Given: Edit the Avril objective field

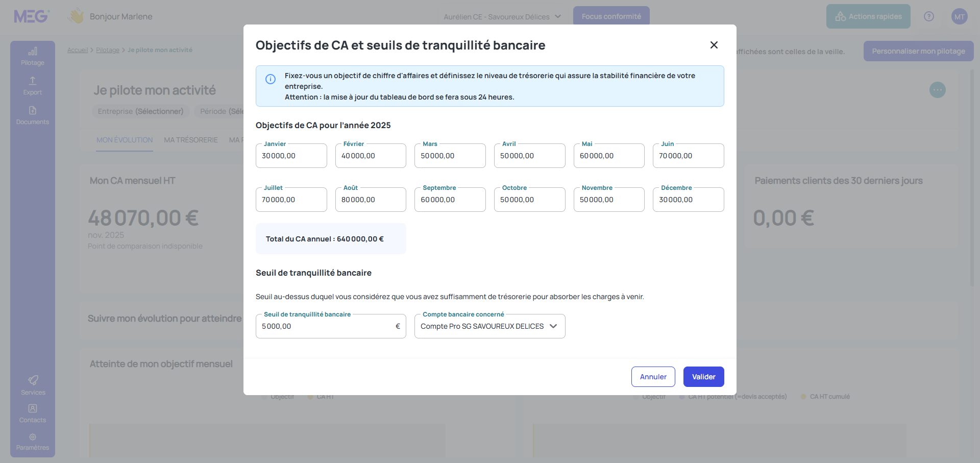Looking at the screenshot, I should coord(530,156).
